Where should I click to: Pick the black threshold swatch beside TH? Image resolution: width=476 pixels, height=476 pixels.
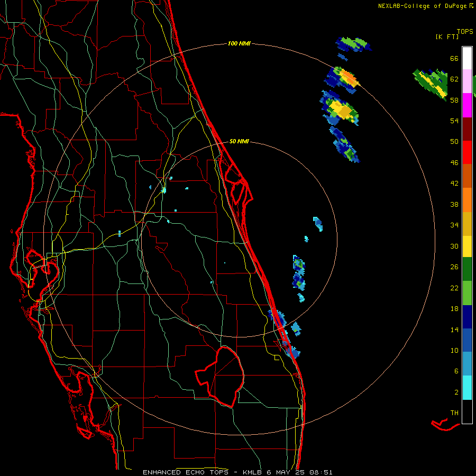(467, 411)
